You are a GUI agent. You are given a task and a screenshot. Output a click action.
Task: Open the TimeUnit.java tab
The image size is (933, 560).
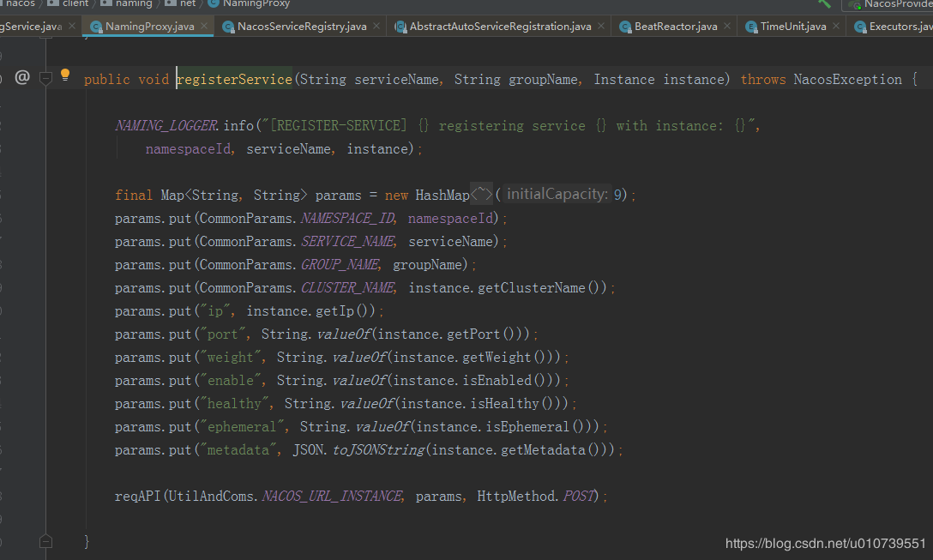pos(793,27)
